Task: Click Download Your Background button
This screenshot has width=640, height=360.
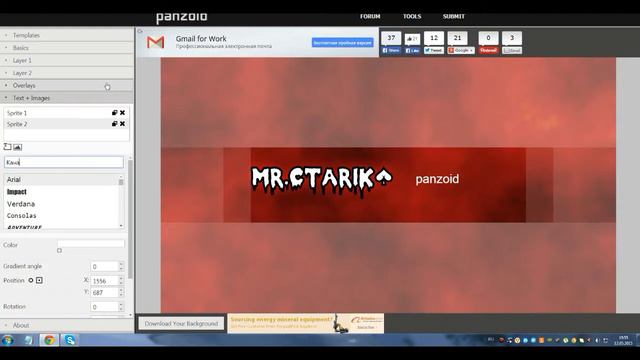Action: point(181,324)
